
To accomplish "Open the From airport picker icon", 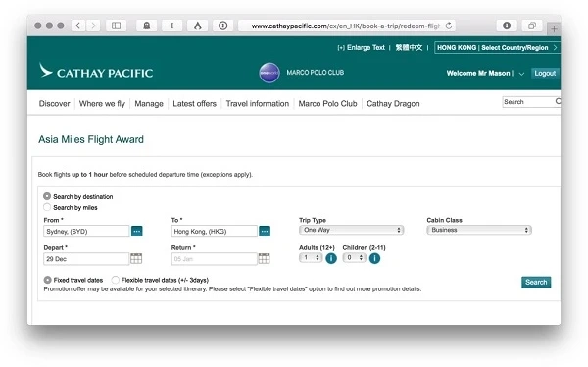I will pos(137,231).
